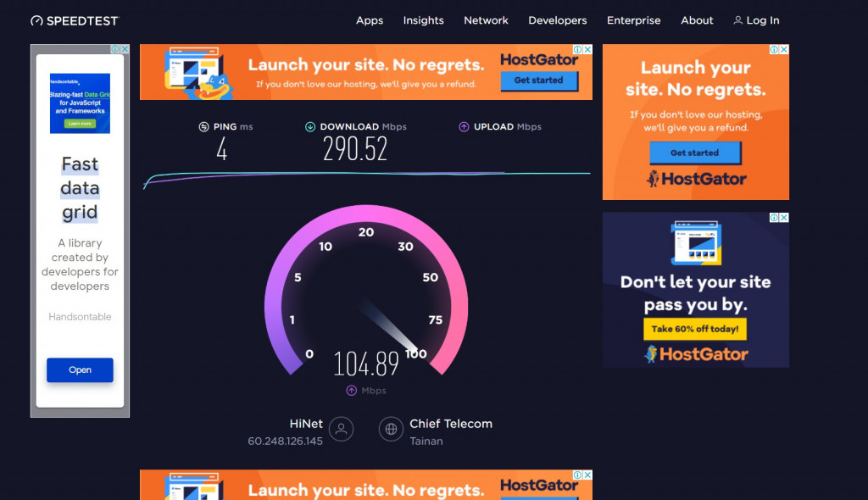This screenshot has height=500, width=868.
Task: Click the IP address 60.248.126.145
Action: pos(285,442)
